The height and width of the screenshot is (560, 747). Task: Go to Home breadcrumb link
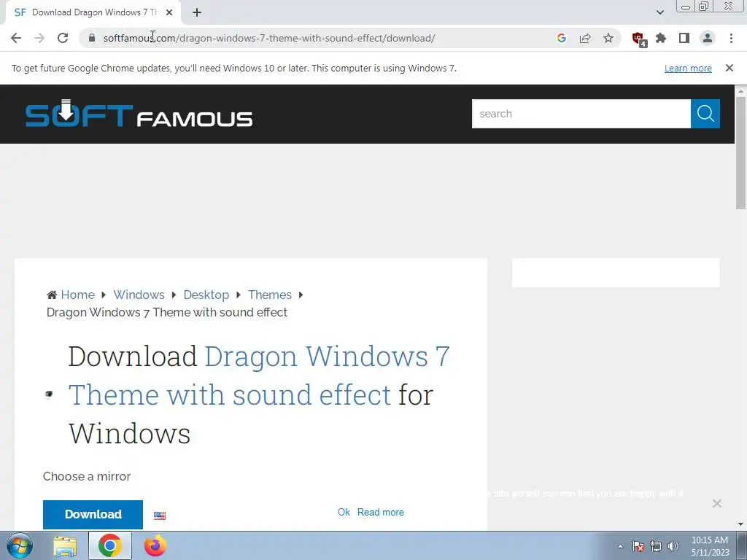[x=77, y=295]
